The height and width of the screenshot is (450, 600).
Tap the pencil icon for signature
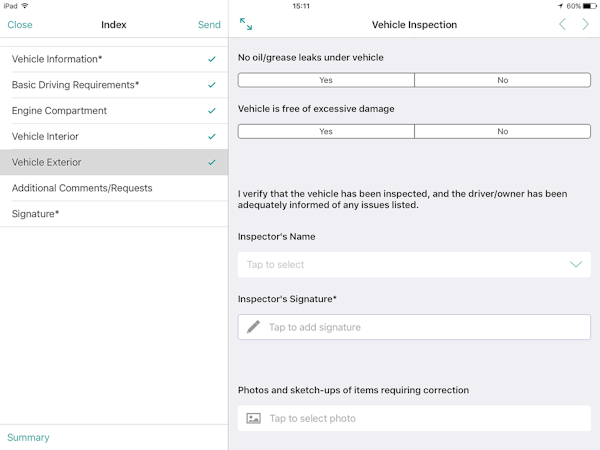[254, 327]
